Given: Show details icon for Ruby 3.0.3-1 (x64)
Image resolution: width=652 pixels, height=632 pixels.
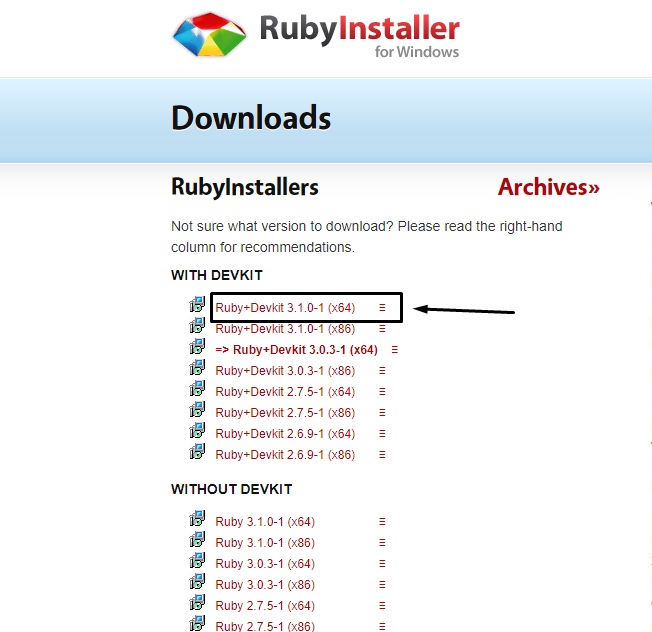Looking at the screenshot, I should (382, 564).
